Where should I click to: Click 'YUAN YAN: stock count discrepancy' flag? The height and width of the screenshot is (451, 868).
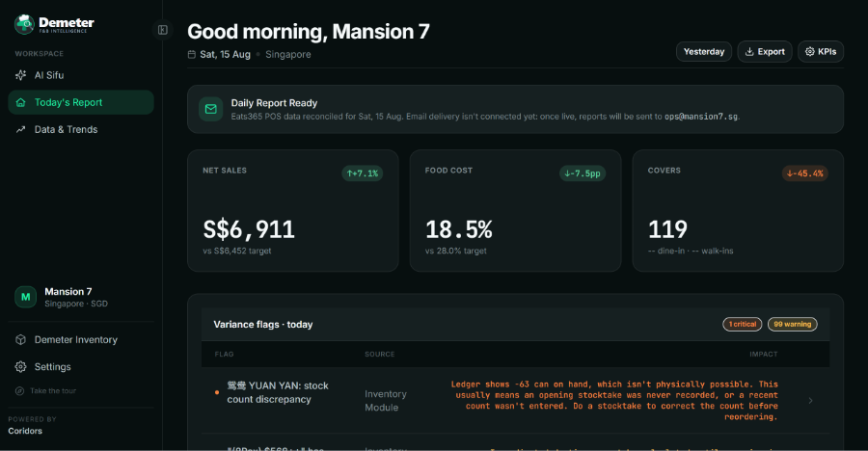pyautogui.click(x=278, y=392)
